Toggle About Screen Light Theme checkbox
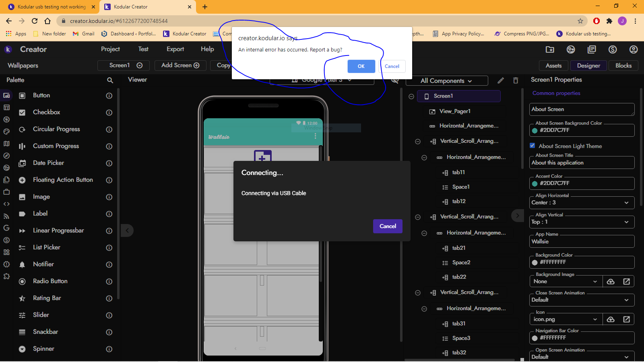Screen dimensions: 644x362 [x=533, y=146]
